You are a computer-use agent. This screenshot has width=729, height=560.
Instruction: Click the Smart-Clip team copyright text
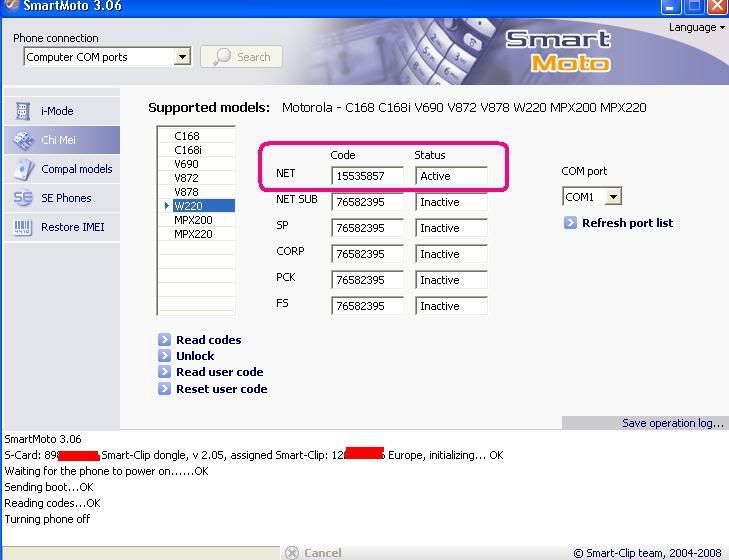(647, 553)
